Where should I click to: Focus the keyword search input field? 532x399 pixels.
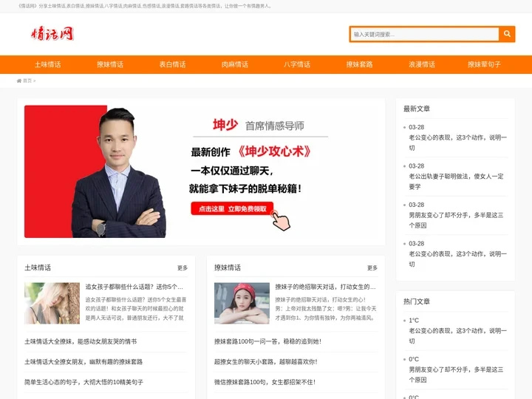(424, 34)
